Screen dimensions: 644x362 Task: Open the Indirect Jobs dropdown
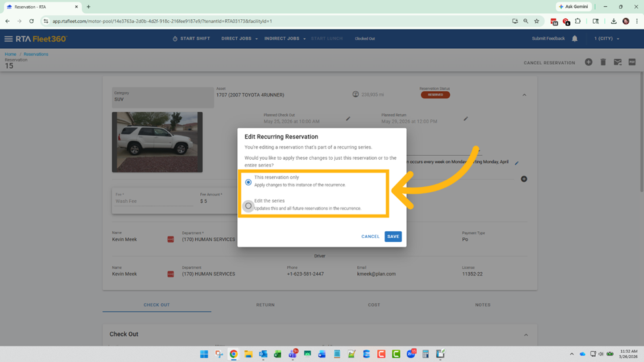coord(285,39)
